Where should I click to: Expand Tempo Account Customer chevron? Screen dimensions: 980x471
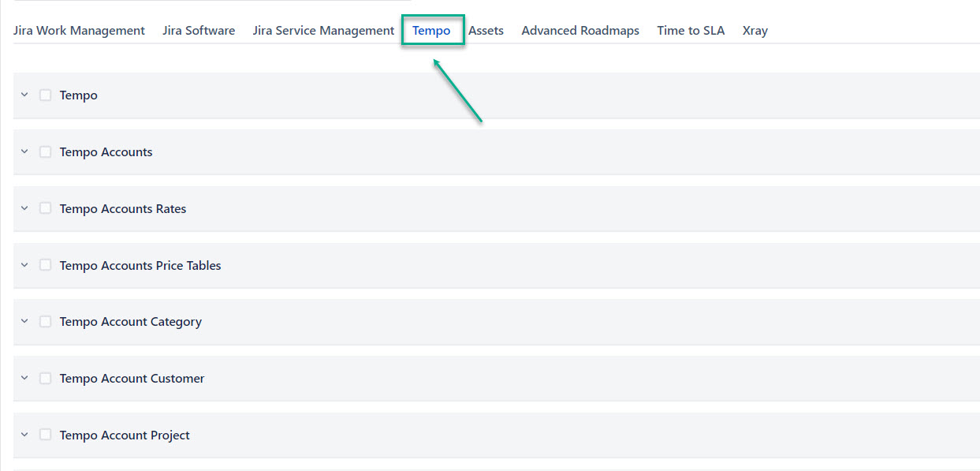click(24, 379)
